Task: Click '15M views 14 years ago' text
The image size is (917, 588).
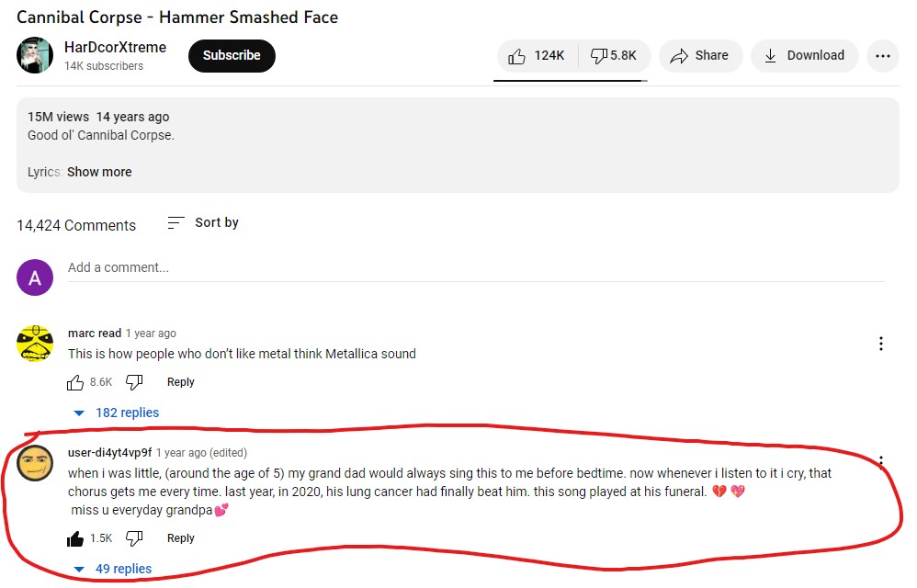Action: tap(98, 117)
